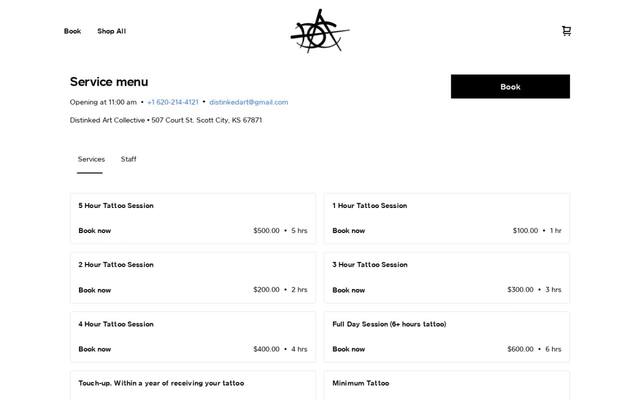Open the Minimum Tattoo service card

[447, 386]
